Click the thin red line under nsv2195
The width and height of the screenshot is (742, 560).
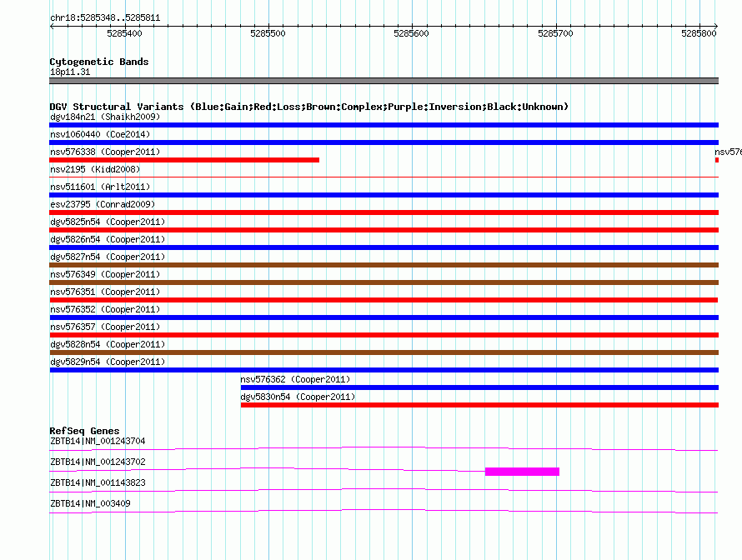click(384, 177)
